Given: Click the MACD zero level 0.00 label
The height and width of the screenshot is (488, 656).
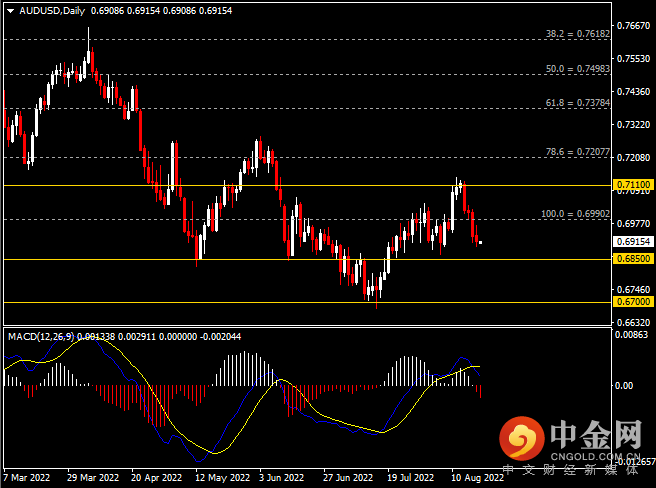Looking at the screenshot, I should (624, 385).
